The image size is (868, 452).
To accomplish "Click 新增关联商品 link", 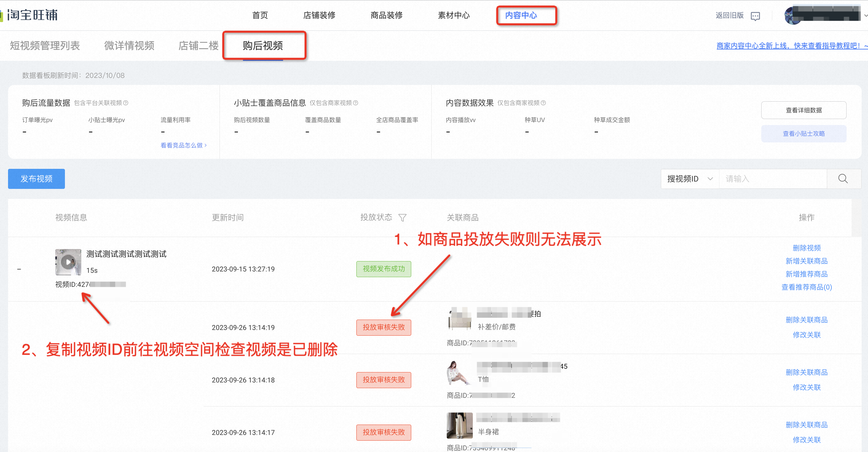I will pos(807,261).
